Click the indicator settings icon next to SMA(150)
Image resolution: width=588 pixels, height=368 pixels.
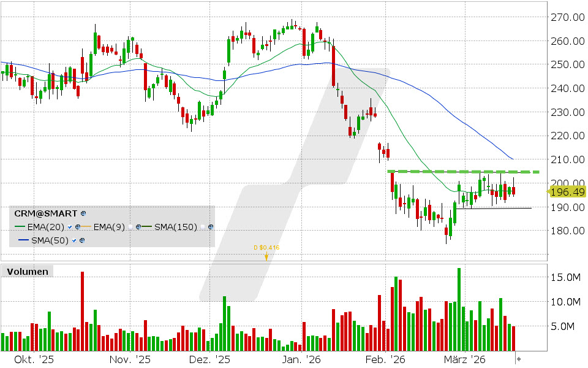pos(210,227)
